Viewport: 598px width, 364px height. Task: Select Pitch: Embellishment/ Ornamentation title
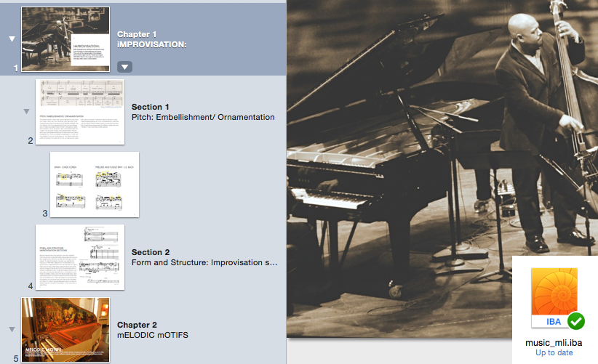203,117
